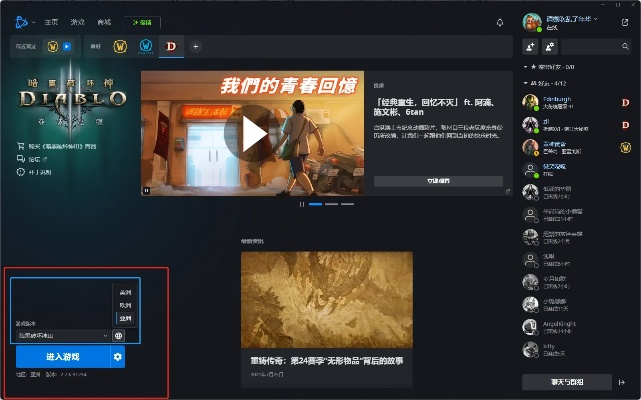
Task: Click the add friend icon
Action: point(530,47)
